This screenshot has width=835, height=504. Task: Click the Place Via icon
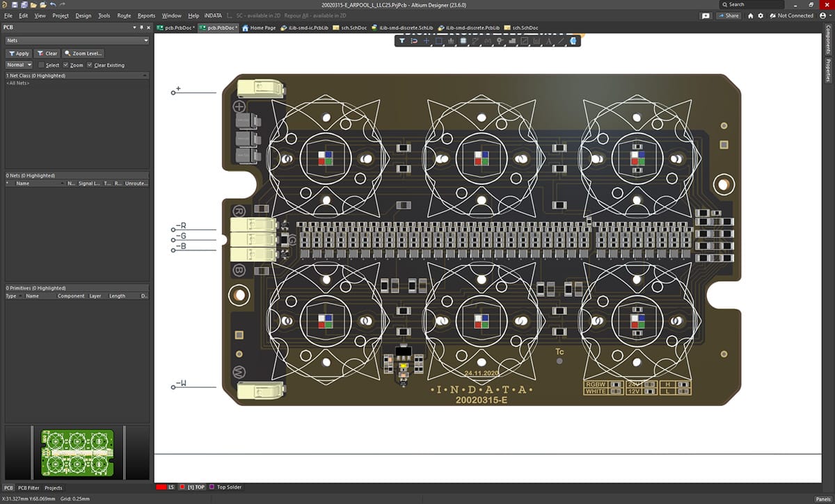coord(500,41)
